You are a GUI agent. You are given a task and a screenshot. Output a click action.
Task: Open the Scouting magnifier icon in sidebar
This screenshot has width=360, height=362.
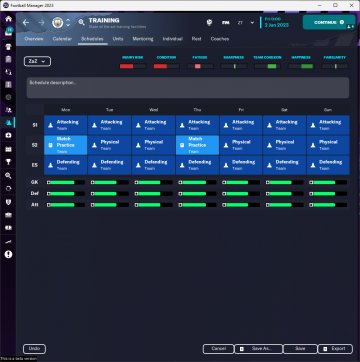coord(8,175)
